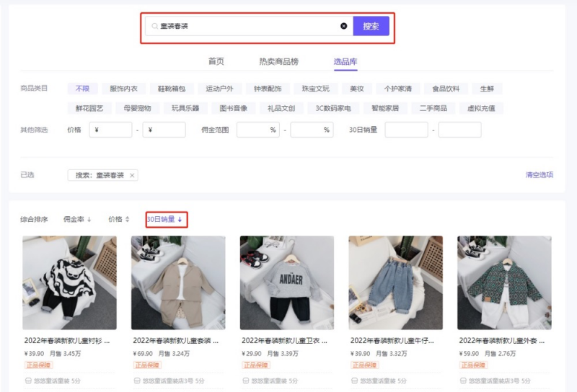
Task: Filter by 3C数码家电 category
Action: [x=333, y=108]
